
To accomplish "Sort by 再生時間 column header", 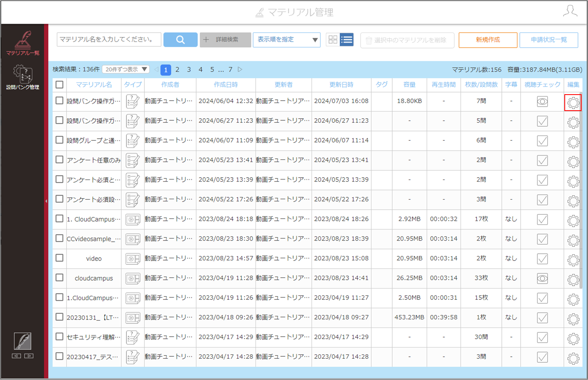I will (444, 85).
